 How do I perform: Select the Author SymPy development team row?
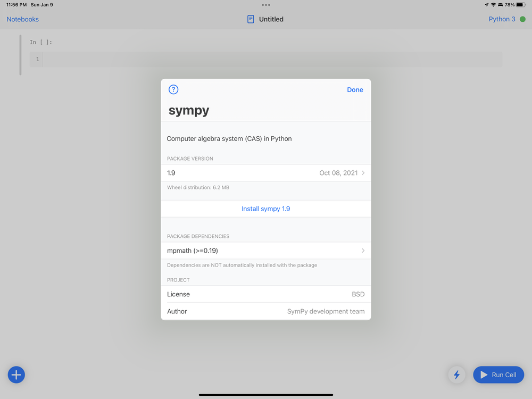point(265,311)
